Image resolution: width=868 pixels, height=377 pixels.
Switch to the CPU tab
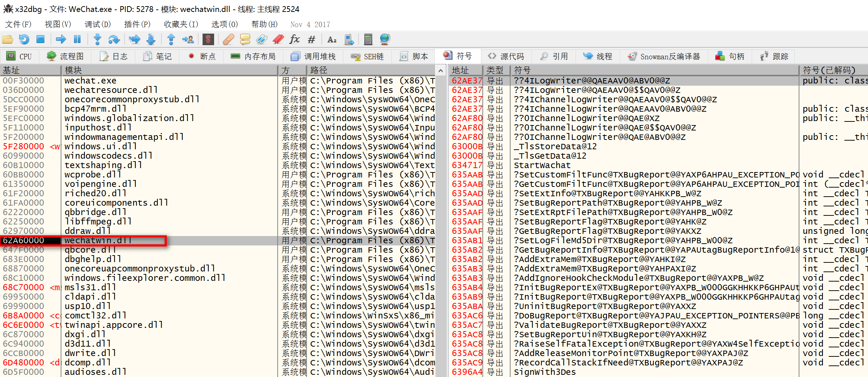coord(19,56)
